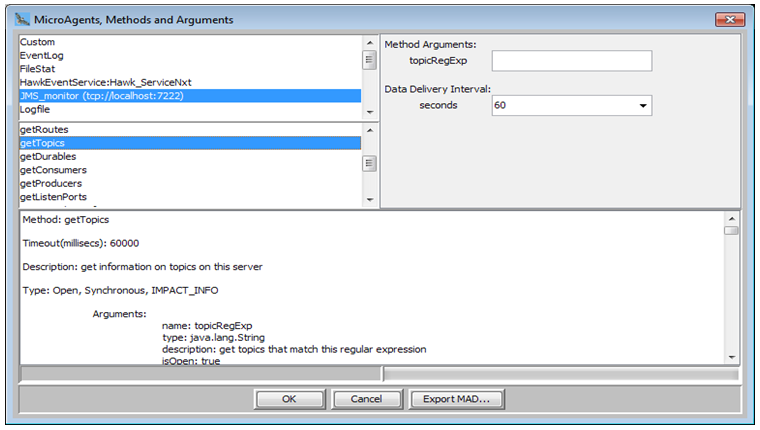Choose the getDurables method
760x430 pixels.
pos(190,157)
